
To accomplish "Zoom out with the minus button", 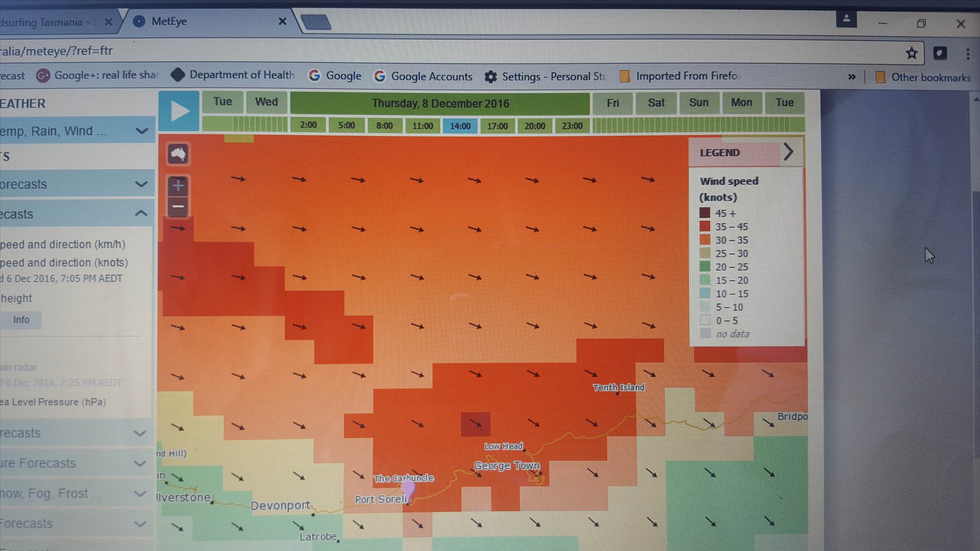I will [178, 207].
